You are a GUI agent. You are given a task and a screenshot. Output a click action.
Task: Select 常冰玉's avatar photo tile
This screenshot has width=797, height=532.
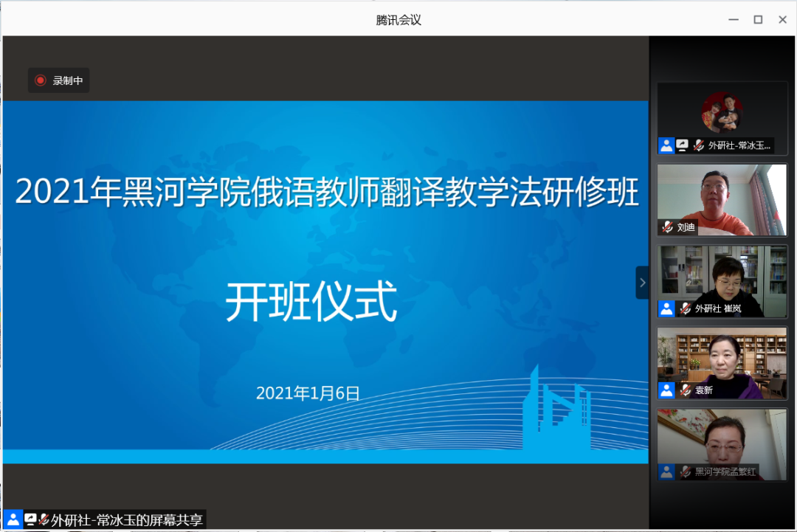pos(722,112)
